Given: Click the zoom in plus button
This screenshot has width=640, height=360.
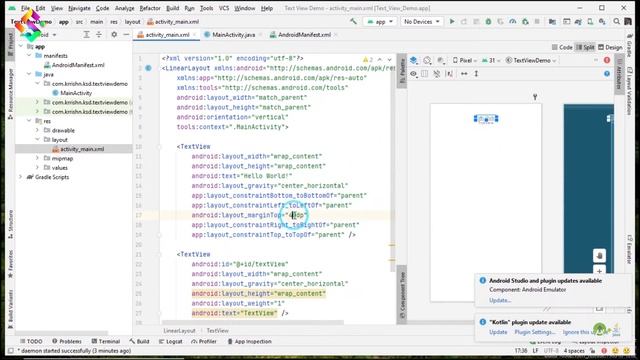Looking at the screenshot, I should pos(599,271).
